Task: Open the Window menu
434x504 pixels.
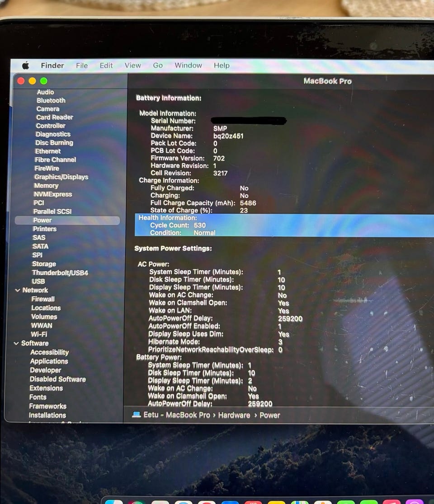Action: point(189,65)
